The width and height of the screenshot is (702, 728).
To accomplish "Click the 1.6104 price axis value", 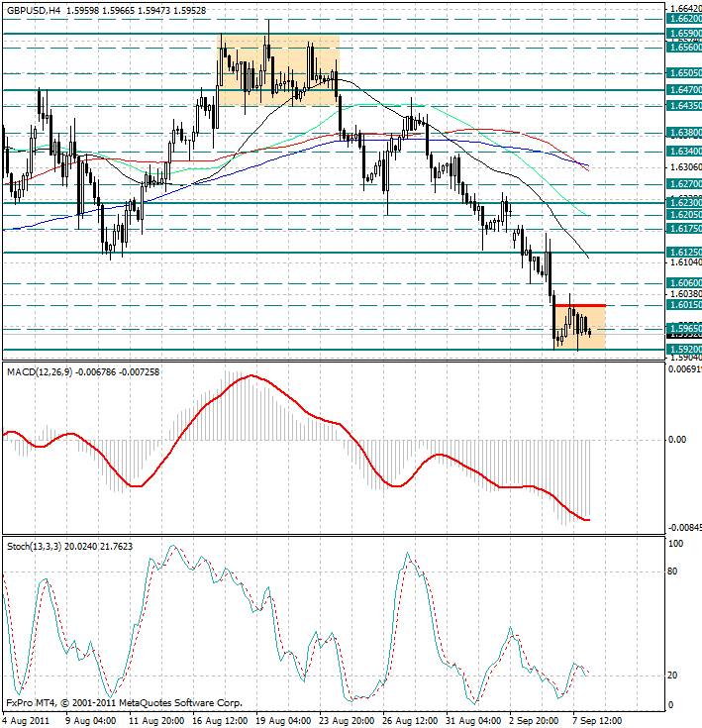I will pos(686,262).
